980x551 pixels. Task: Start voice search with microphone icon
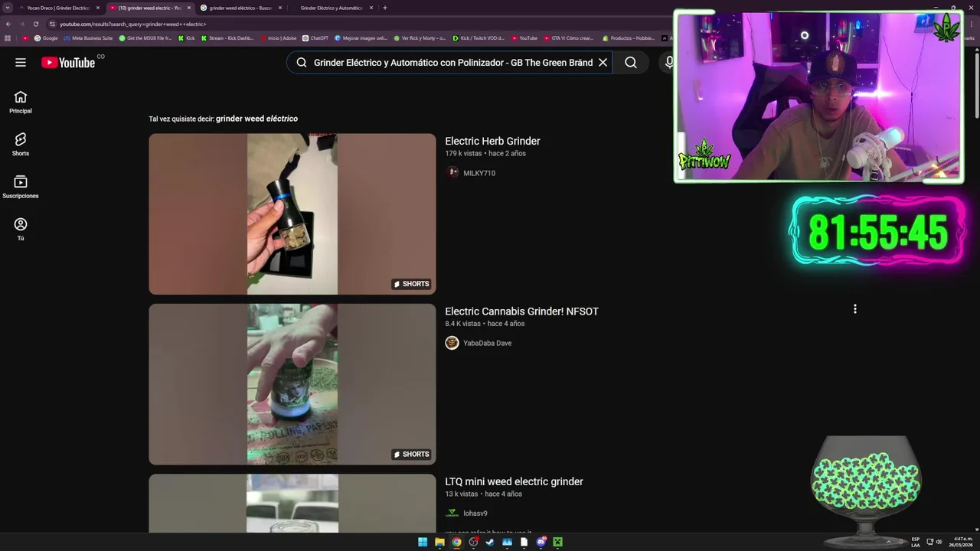tap(669, 63)
